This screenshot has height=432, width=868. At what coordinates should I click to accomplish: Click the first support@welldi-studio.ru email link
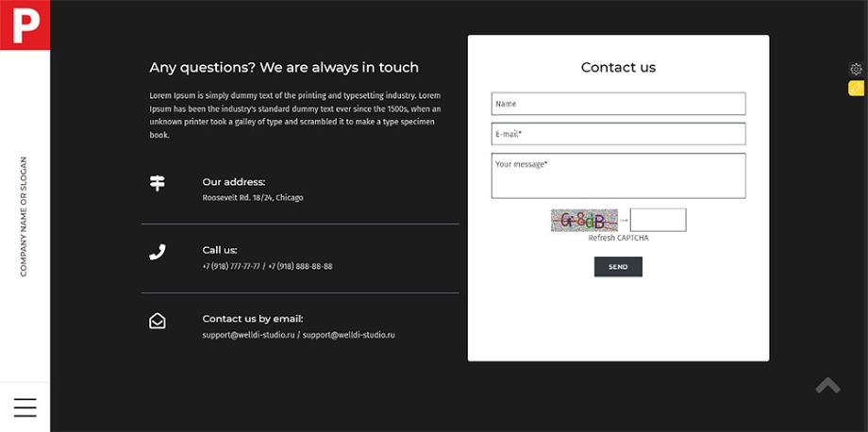249,335
